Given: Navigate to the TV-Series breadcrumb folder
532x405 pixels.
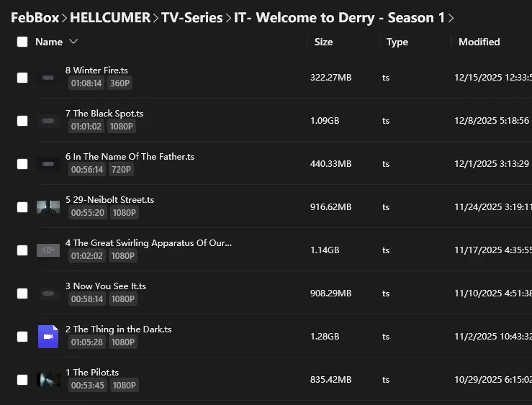Looking at the screenshot, I should [192, 17].
